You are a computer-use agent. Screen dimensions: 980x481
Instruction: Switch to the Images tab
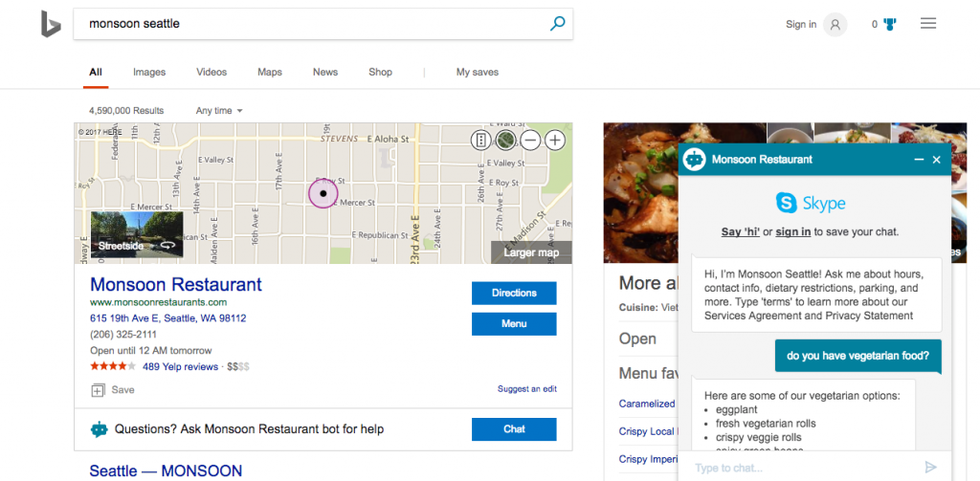click(x=149, y=72)
